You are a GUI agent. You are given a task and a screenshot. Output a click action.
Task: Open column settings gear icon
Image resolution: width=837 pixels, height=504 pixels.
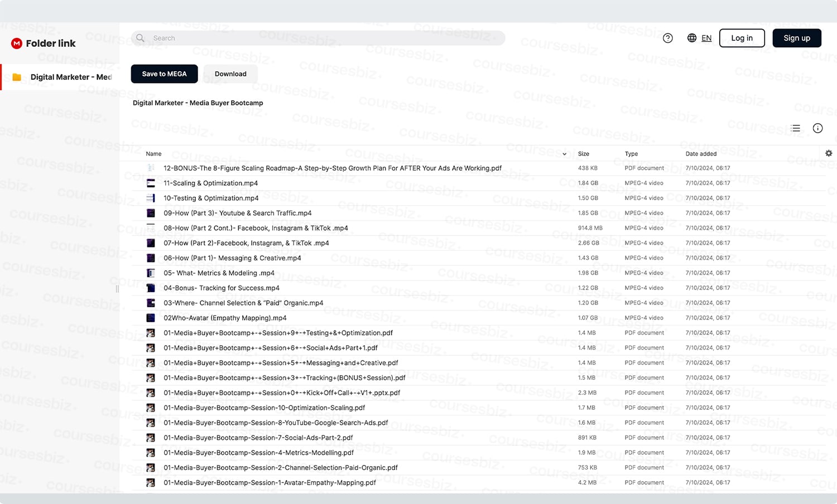(x=829, y=153)
